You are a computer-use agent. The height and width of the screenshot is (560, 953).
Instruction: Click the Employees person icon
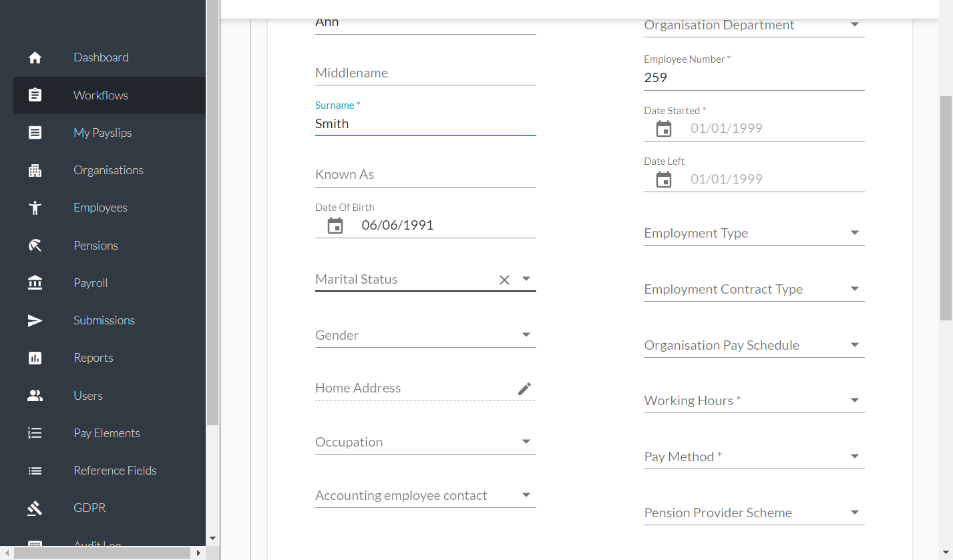coord(35,208)
